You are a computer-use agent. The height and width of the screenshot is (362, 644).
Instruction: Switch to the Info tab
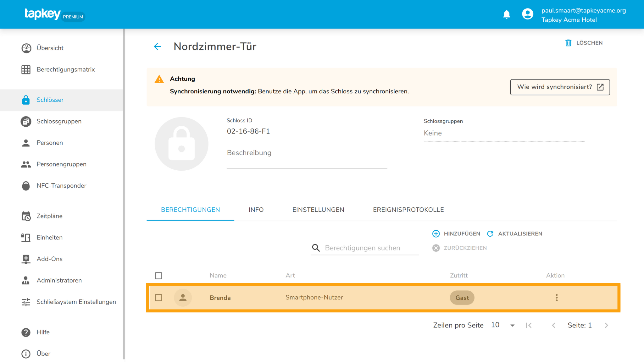[256, 210]
